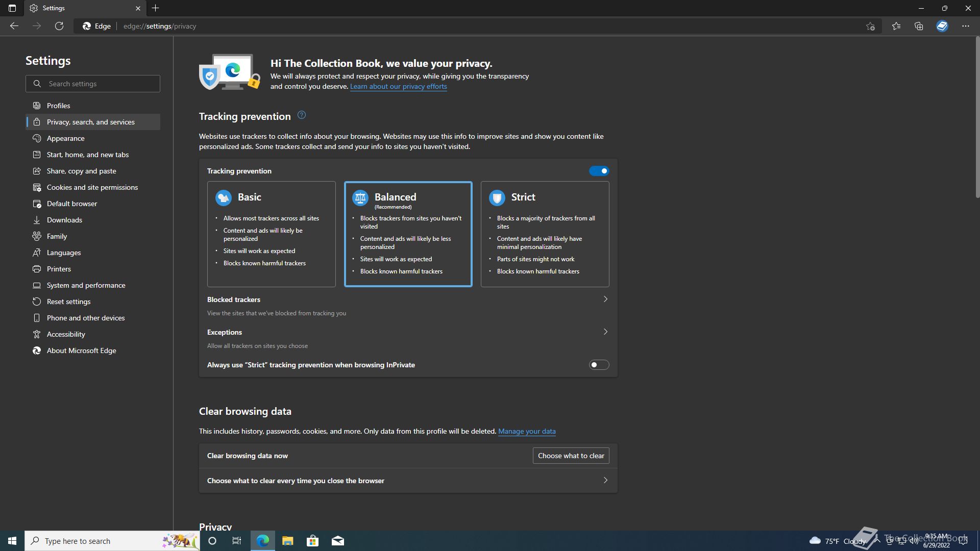Expand the Blocked trackers chevron
The height and width of the screenshot is (551, 980).
605,299
